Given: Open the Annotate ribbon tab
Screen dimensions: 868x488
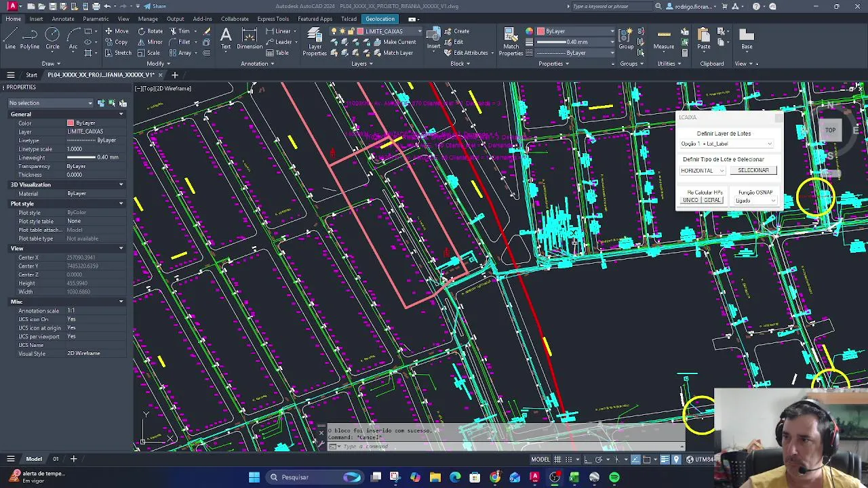Looking at the screenshot, I should [63, 19].
